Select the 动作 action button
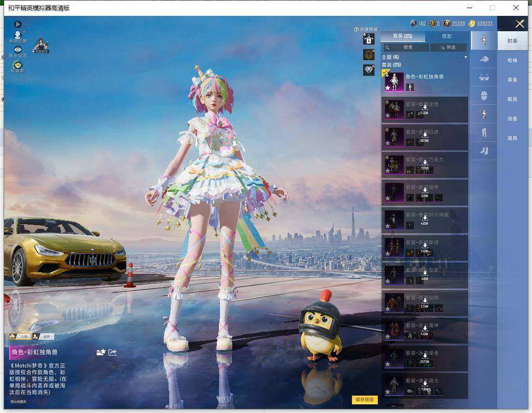Viewport: 532px width, 413px height. 43,337
